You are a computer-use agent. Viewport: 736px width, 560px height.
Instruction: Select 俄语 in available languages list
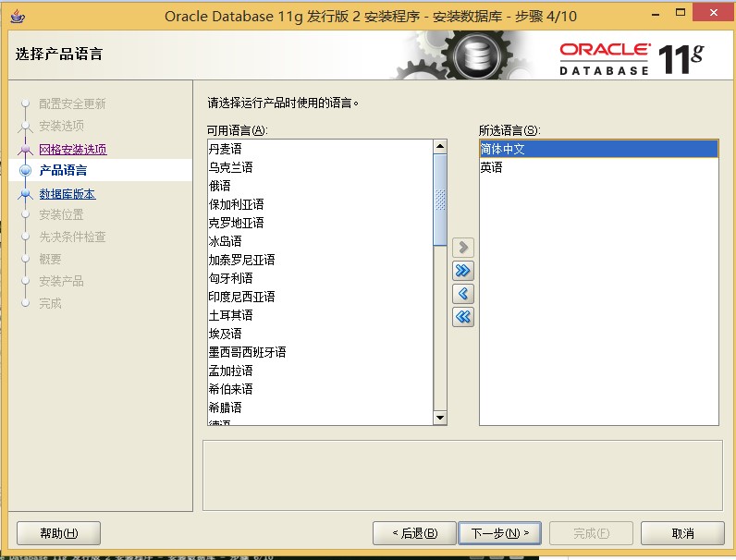point(219,186)
